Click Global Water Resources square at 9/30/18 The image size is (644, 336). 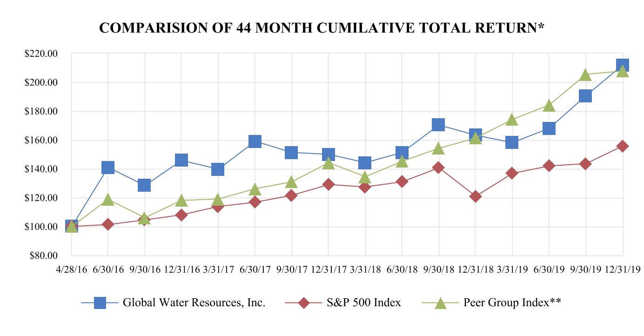438,124
